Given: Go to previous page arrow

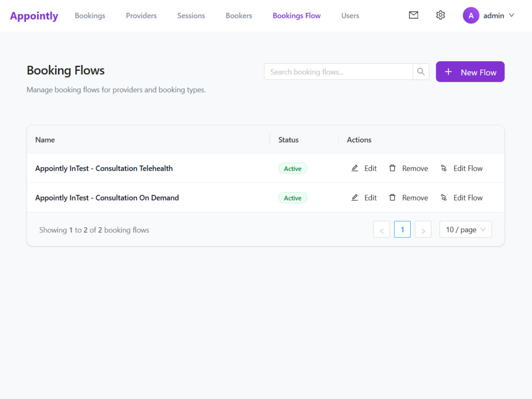Looking at the screenshot, I should coord(381,230).
